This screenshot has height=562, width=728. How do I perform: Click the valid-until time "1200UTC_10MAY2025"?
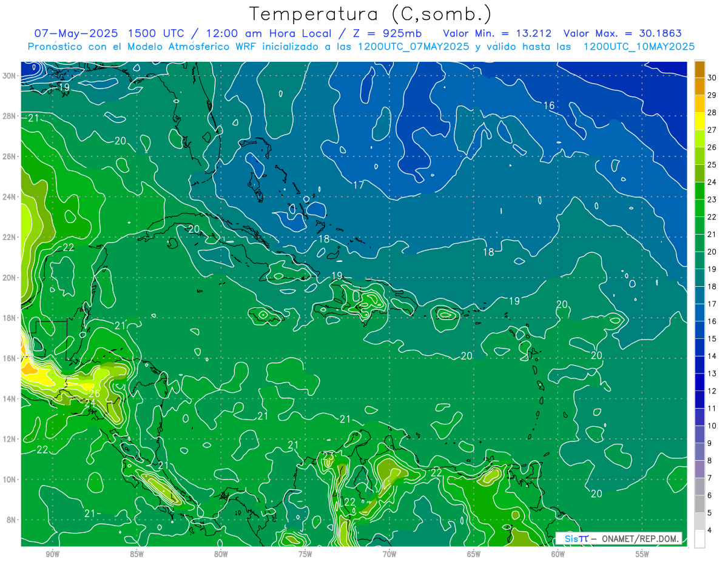click(x=639, y=47)
